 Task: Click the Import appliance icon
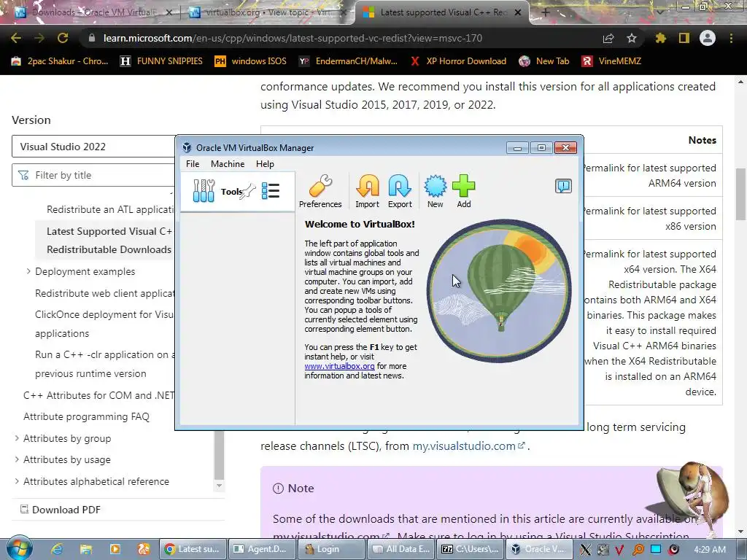tap(368, 191)
